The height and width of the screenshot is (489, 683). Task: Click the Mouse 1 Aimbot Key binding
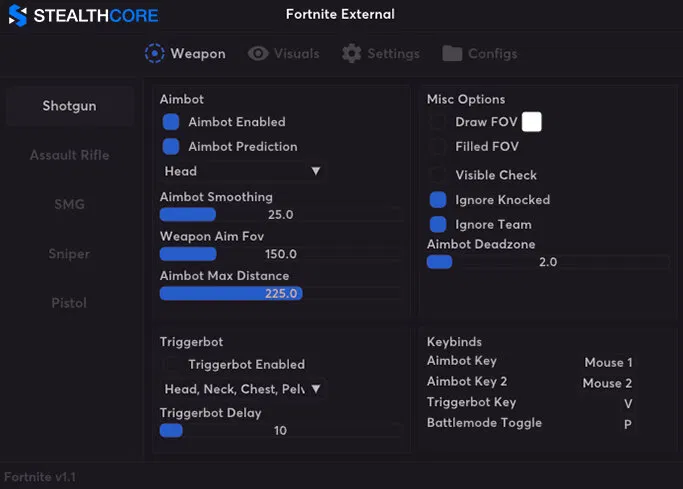608,362
